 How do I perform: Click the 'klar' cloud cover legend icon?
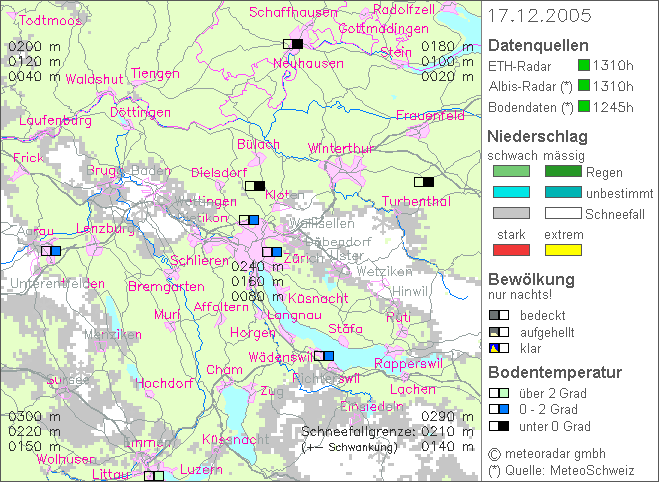click(499, 348)
